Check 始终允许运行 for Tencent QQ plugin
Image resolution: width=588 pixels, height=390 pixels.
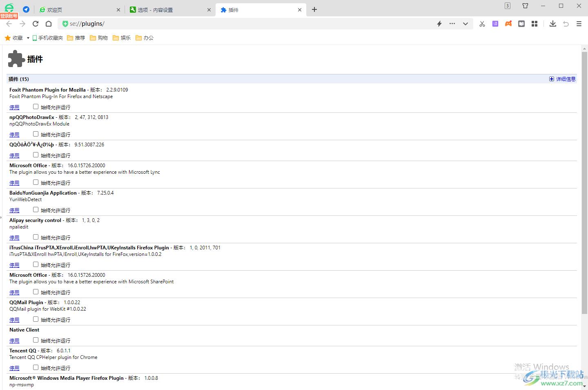[x=36, y=368]
